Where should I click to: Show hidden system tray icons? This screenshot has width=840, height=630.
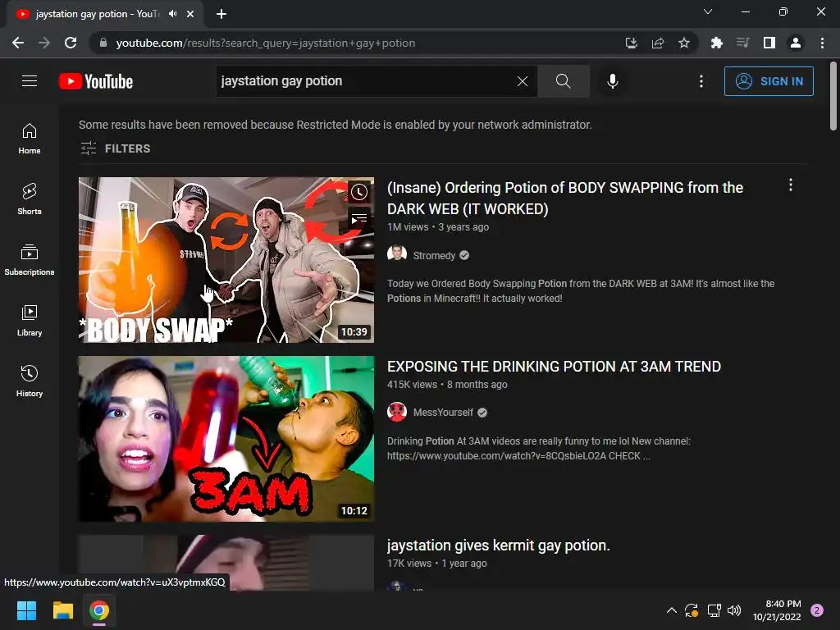(x=671, y=610)
